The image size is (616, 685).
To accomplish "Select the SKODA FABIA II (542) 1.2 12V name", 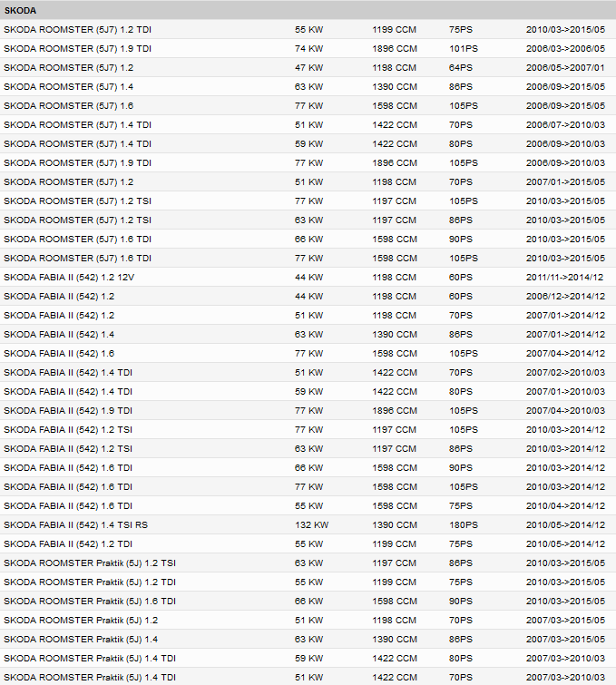I will pos(69,278).
